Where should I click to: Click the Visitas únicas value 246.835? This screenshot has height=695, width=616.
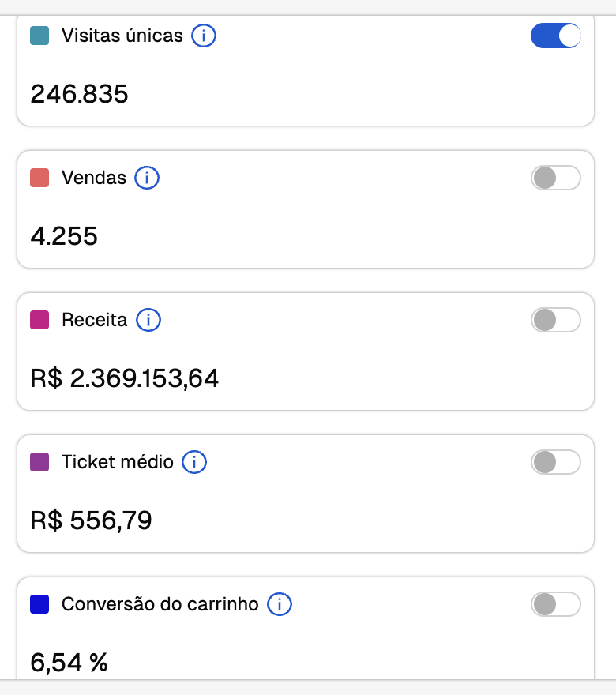79,94
